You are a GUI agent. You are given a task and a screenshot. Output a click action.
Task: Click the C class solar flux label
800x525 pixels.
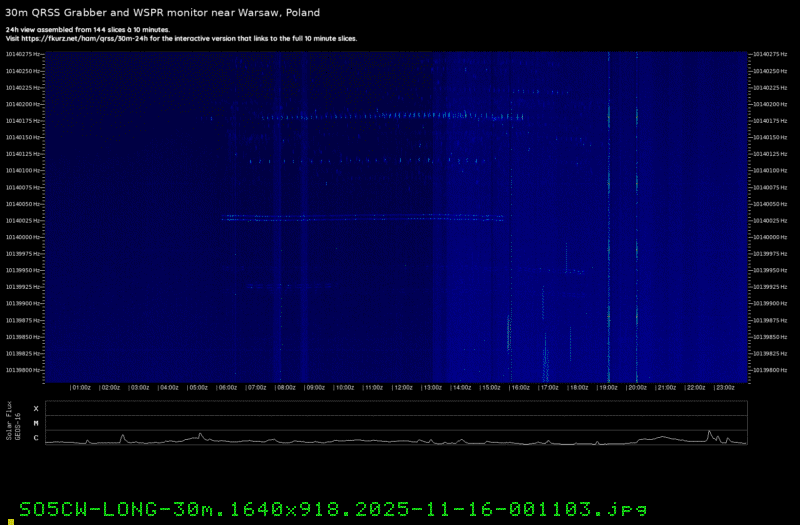[36, 438]
